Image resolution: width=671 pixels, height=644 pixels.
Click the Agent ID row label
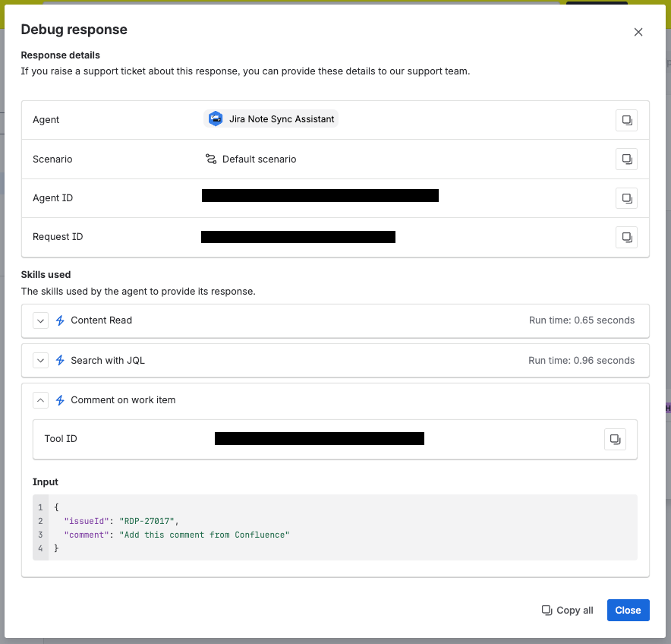coord(52,197)
